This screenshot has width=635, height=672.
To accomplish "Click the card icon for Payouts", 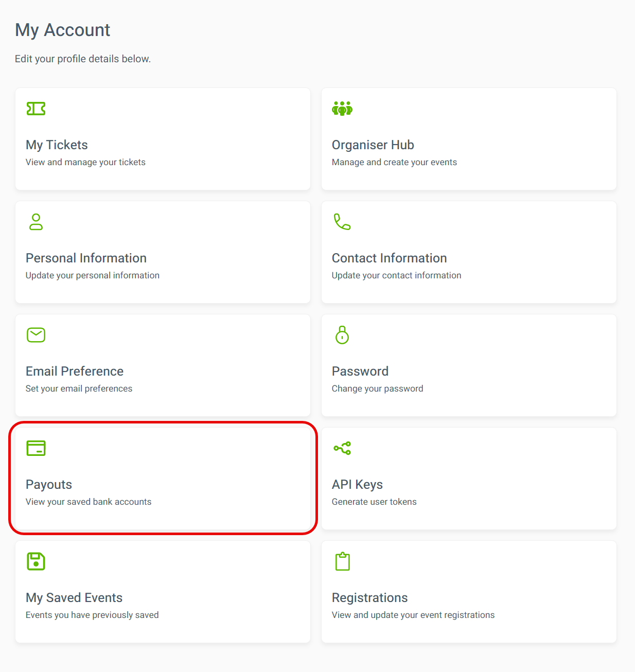I will click(x=36, y=448).
